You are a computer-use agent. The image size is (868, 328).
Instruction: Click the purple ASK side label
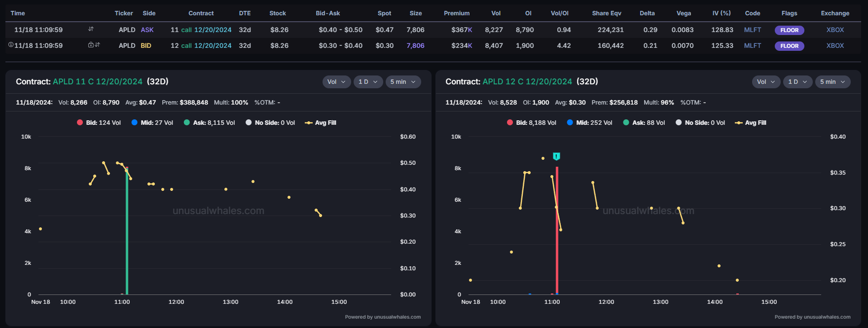tap(147, 30)
